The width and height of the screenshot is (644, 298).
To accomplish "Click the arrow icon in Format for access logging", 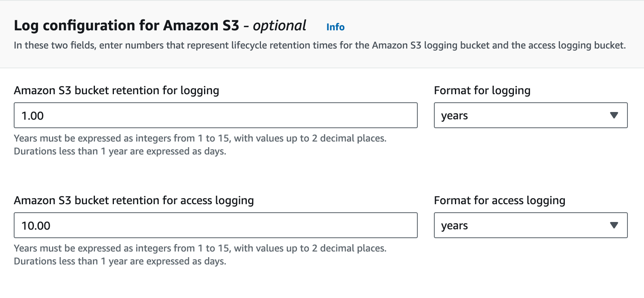I will coord(614,225).
